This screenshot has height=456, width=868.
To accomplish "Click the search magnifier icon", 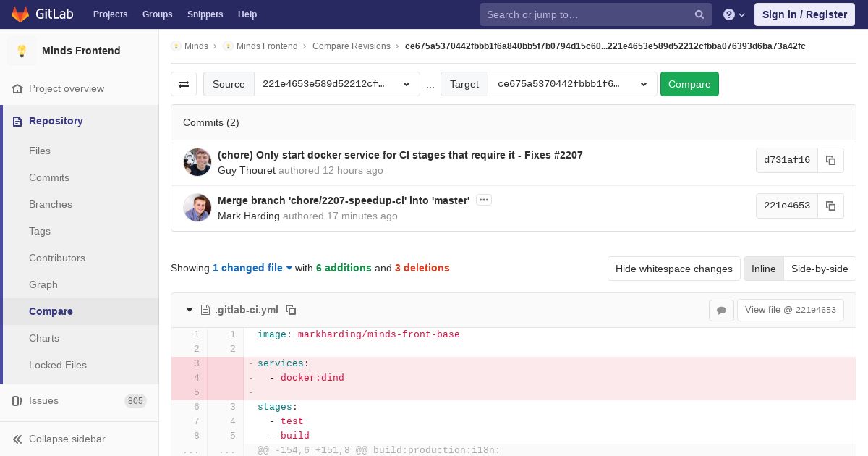I will tap(699, 14).
